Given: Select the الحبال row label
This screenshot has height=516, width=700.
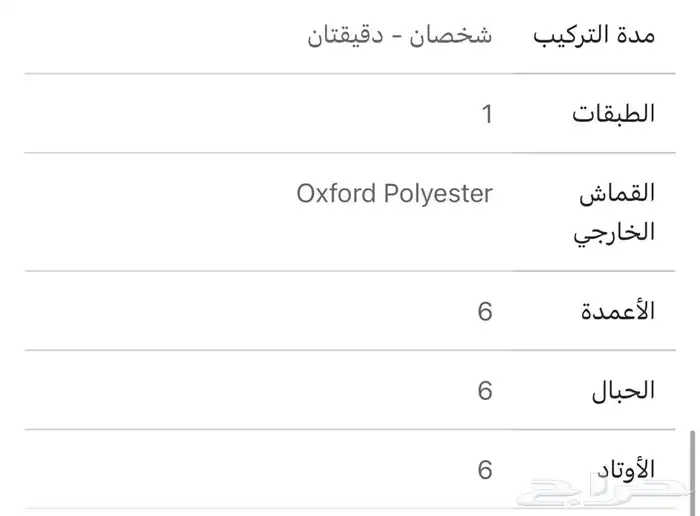Looking at the screenshot, I should (x=623, y=390).
